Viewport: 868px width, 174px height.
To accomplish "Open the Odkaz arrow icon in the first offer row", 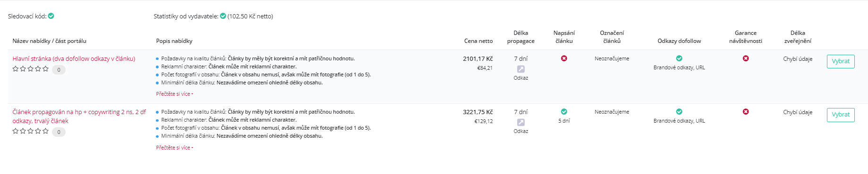I will pyautogui.click(x=521, y=69).
